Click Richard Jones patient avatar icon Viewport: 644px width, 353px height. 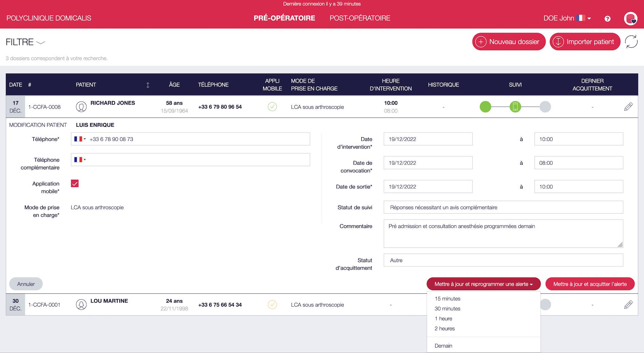[x=81, y=106]
